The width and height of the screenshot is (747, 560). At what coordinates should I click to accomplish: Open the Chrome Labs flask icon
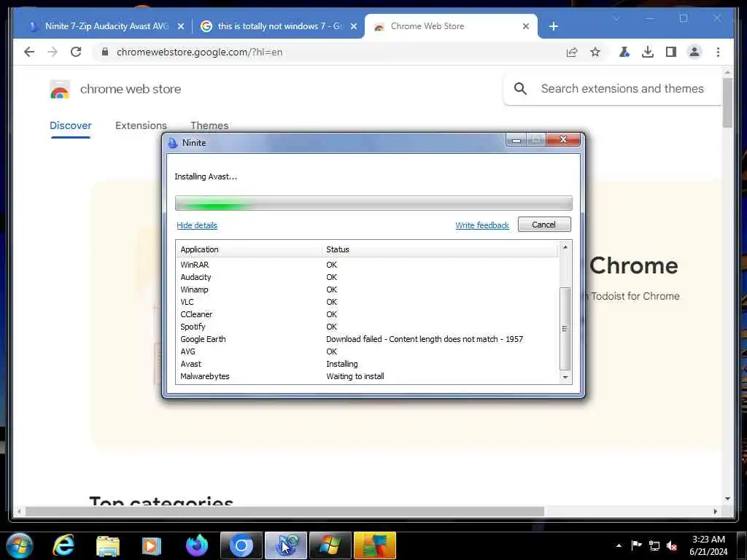(624, 52)
